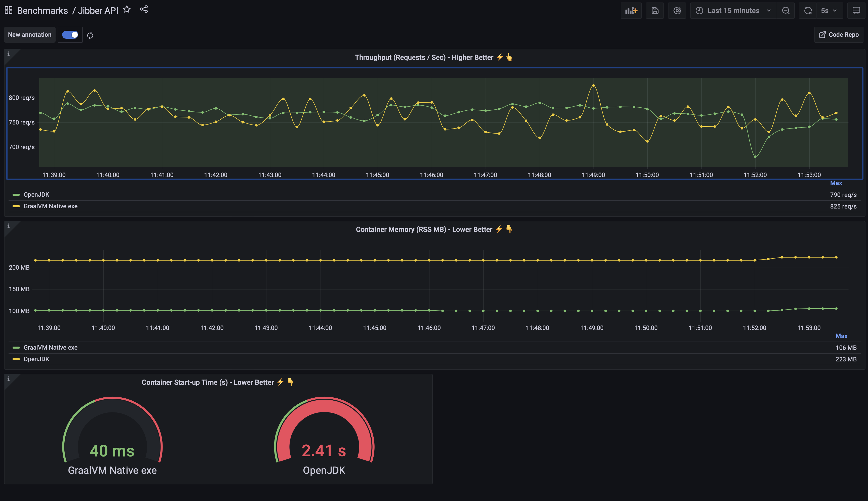Zoom out the time range
Viewport: 868px width, 501px height.
coord(786,11)
